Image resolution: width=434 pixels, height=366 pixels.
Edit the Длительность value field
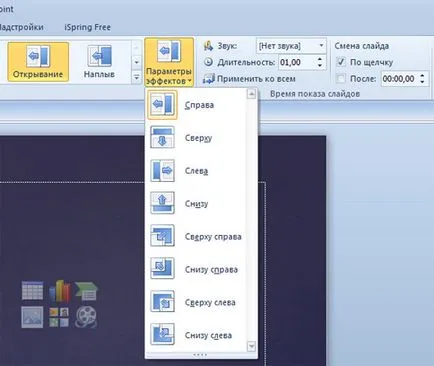[x=296, y=62]
